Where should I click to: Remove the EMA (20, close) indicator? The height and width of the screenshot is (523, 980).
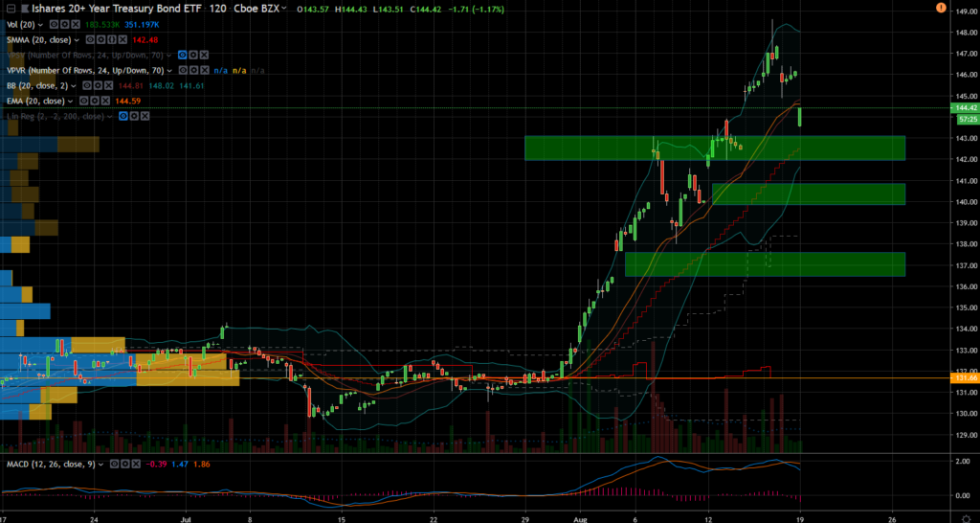105,101
